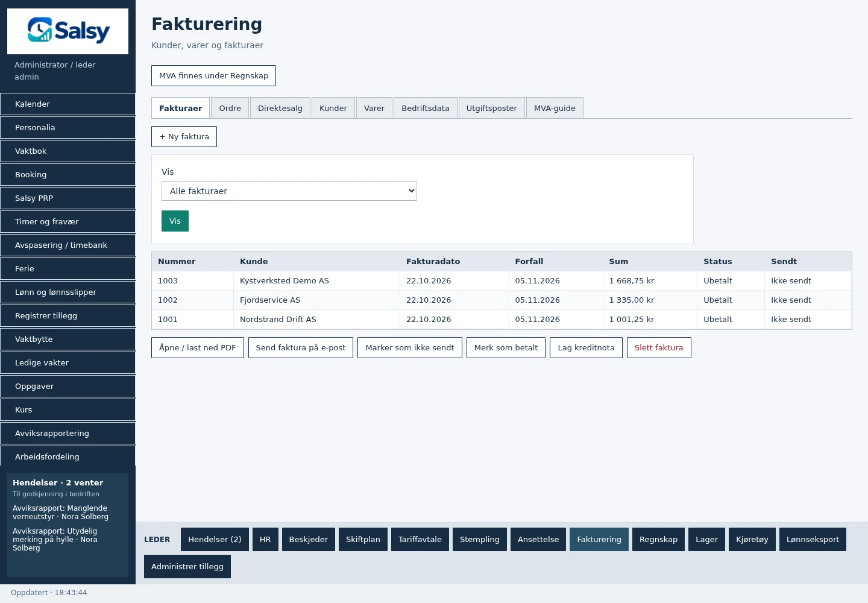Click the green Vis button
The width and height of the screenshot is (868, 603).
tap(175, 221)
